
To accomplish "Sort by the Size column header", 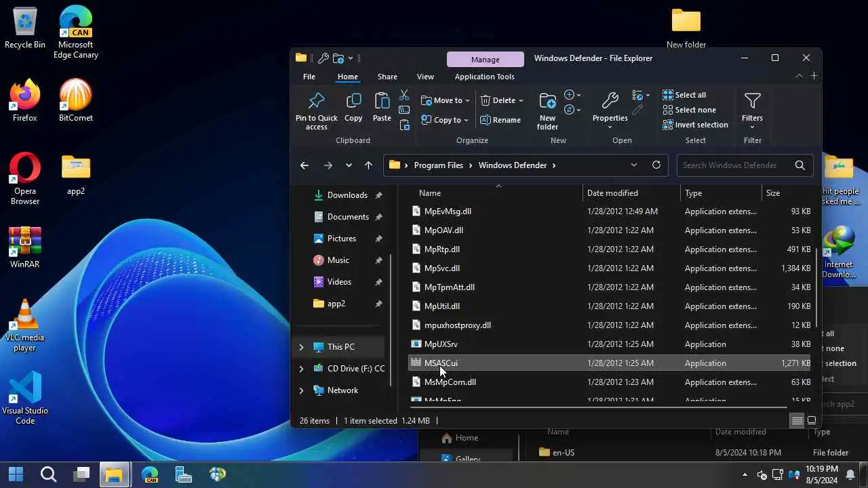I will pyautogui.click(x=788, y=193).
